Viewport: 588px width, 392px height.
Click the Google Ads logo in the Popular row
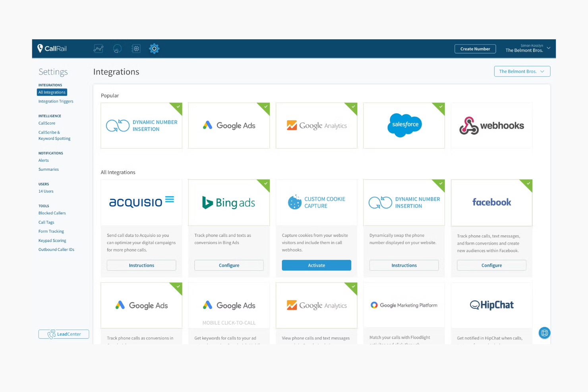[x=229, y=126]
